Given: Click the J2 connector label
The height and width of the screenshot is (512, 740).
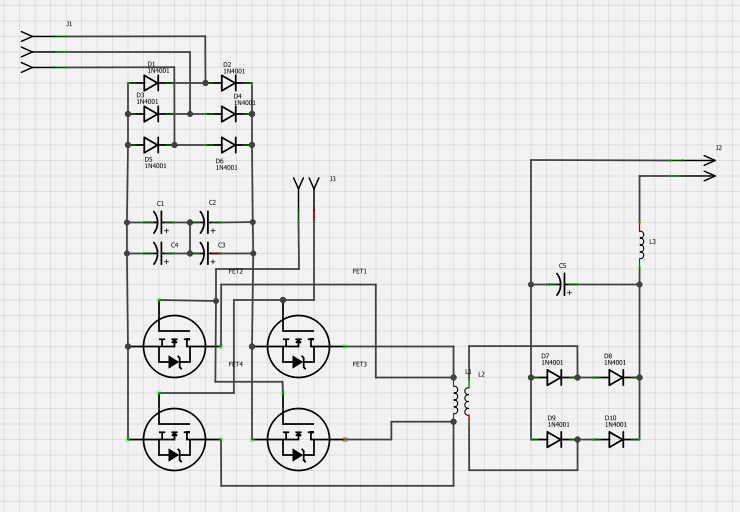Looking at the screenshot, I should [719, 148].
